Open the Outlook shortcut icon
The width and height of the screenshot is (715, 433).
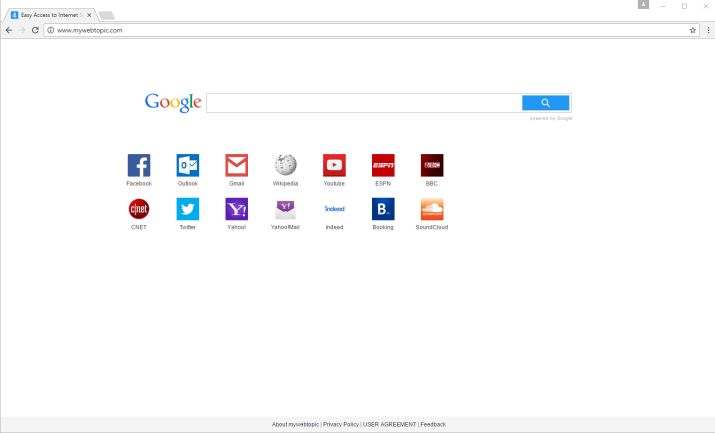[188, 165]
